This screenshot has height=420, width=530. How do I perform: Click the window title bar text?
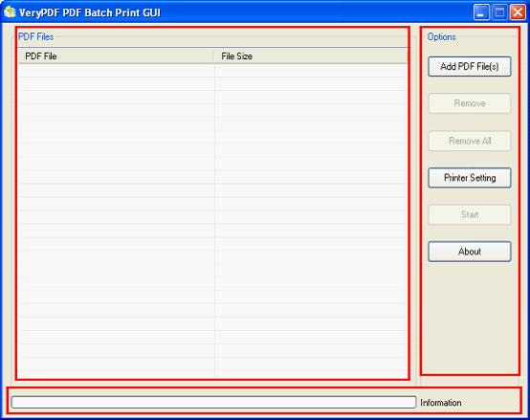point(90,12)
